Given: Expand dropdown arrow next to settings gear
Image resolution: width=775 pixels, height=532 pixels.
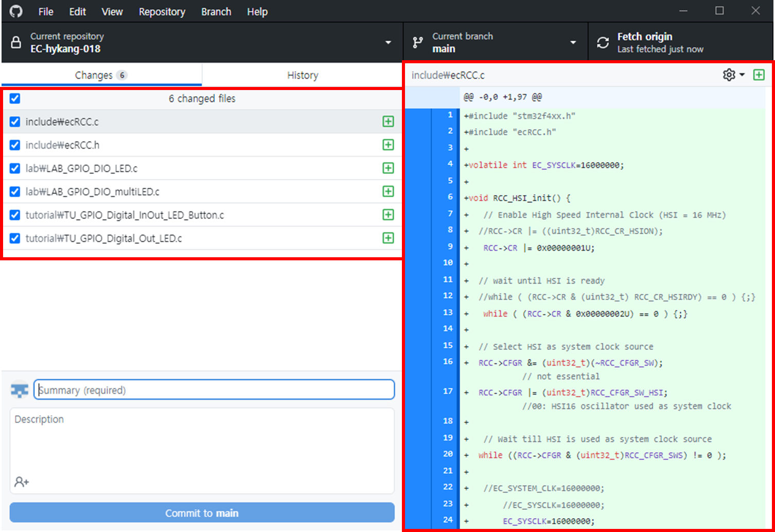Looking at the screenshot, I should 742,75.
